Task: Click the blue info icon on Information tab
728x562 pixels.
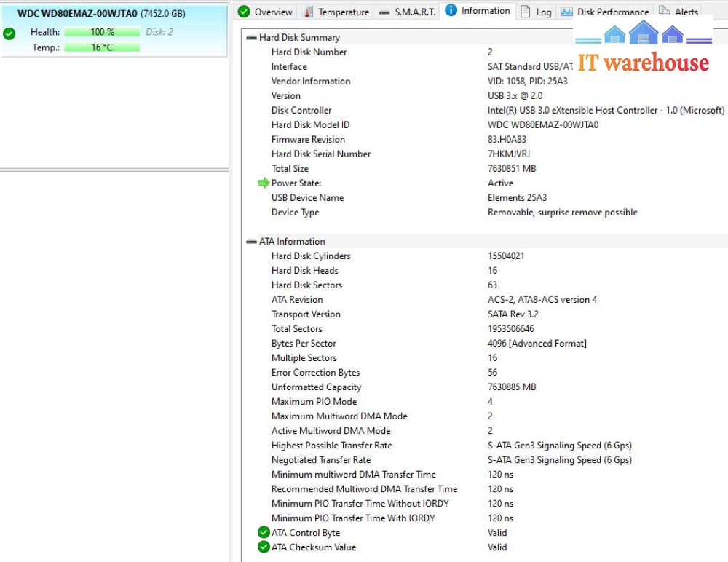Action: point(451,10)
